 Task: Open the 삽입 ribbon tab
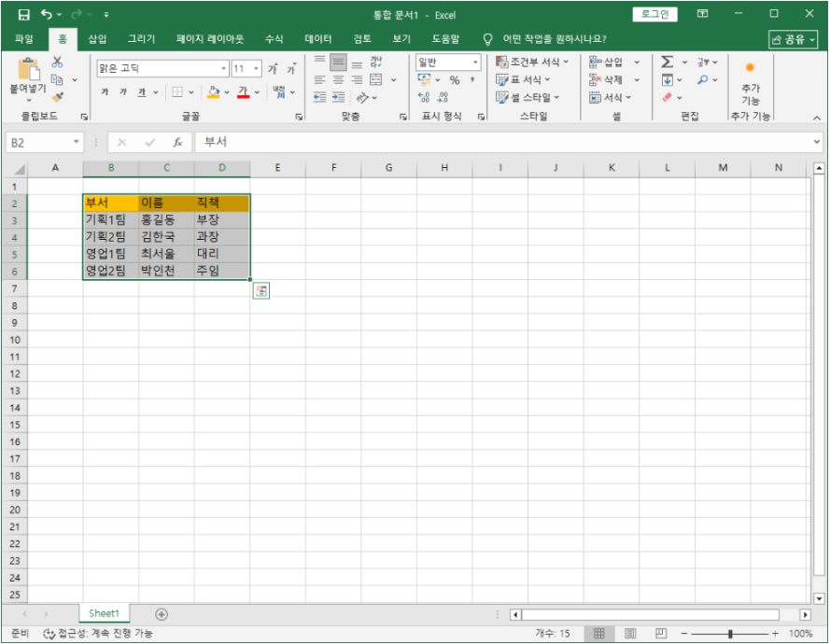click(x=97, y=39)
